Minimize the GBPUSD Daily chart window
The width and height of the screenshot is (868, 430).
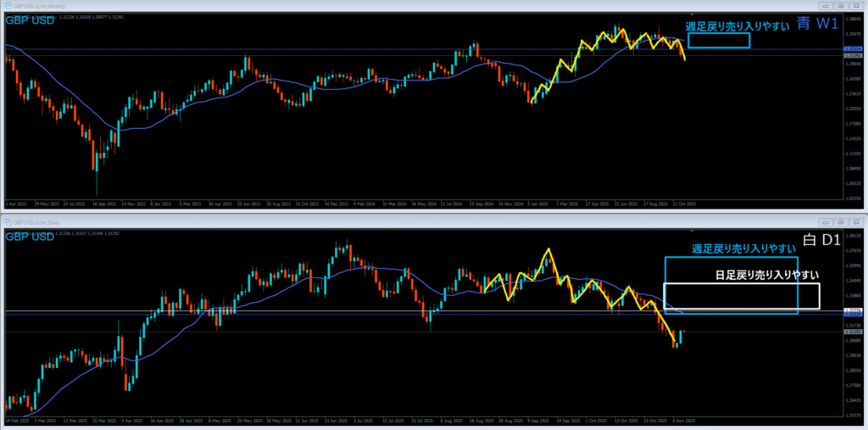[826, 222]
